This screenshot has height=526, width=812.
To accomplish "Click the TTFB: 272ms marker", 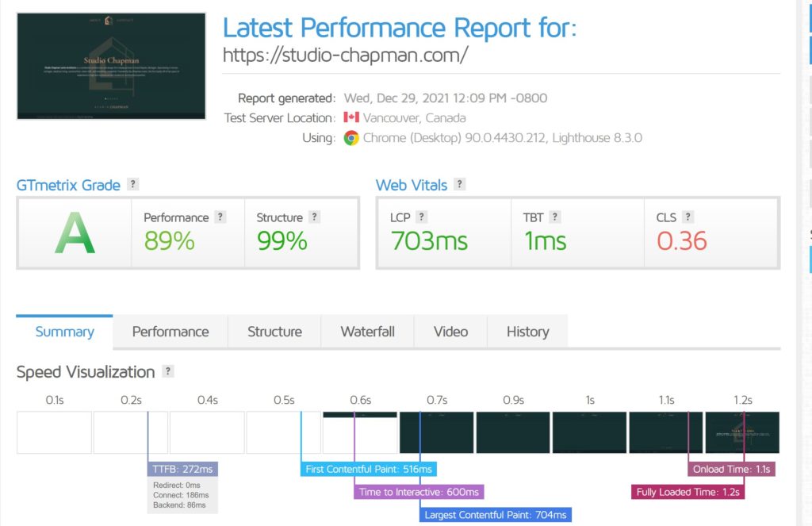I will coord(183,469).
